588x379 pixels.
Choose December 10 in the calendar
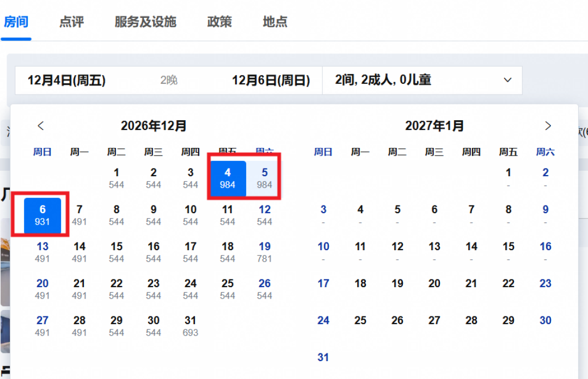coord(191,215)
